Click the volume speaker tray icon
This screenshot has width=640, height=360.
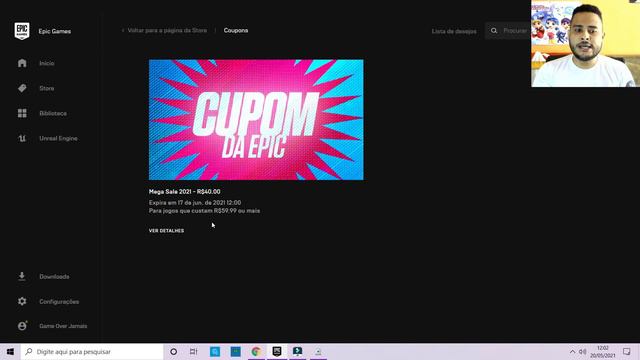582,351
